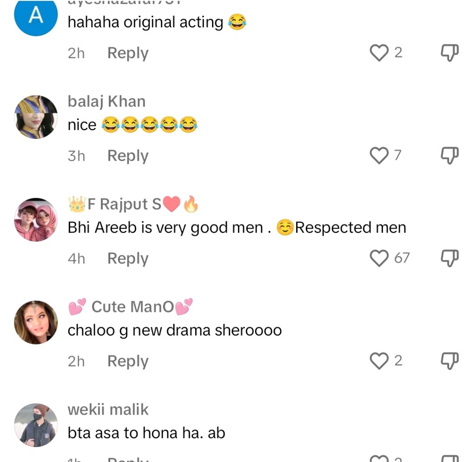476x462 pixels.
Task: Reply to Cute ManO's comment
Action: point(128,361)
